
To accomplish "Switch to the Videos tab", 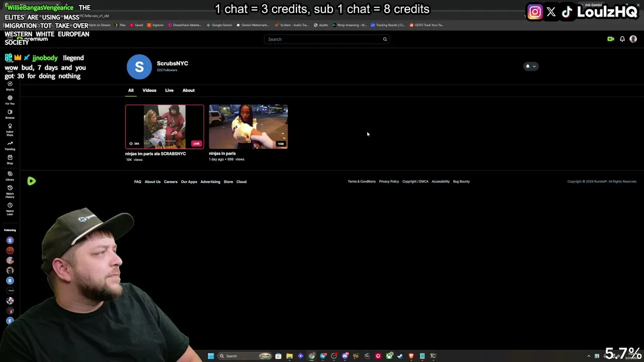I will coord(149,90).
